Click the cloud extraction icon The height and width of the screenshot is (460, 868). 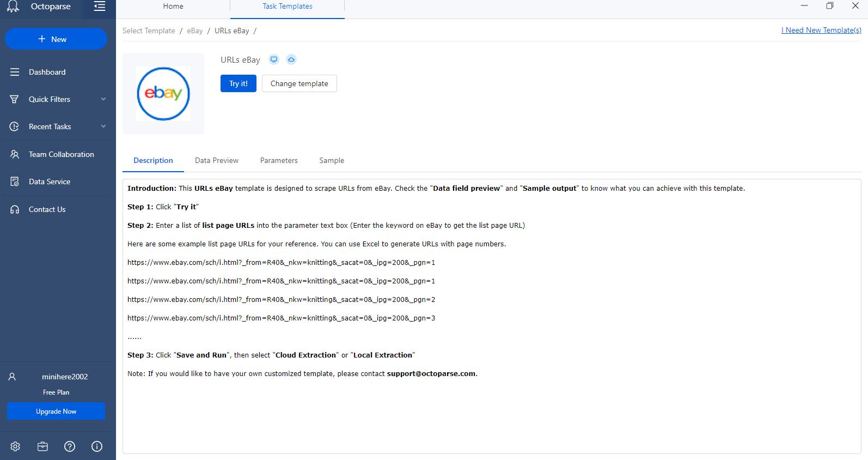(291, 59)
